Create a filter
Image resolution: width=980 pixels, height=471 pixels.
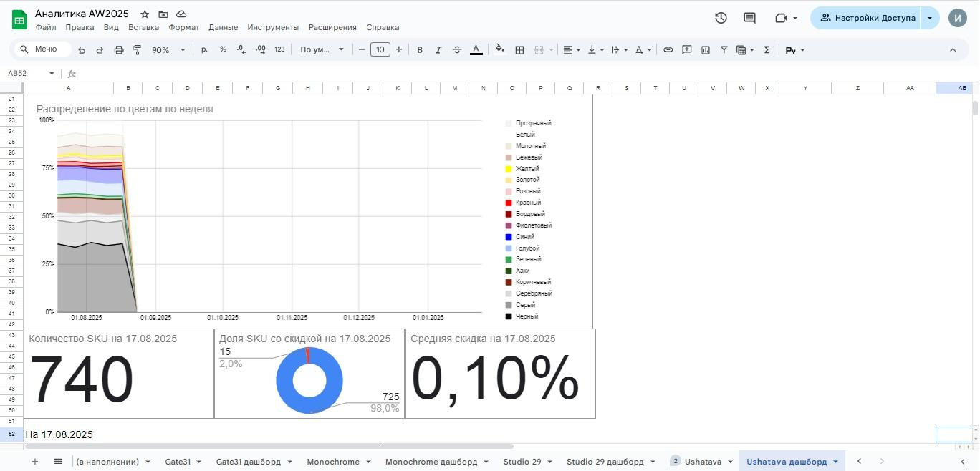(x=724, y=49)
